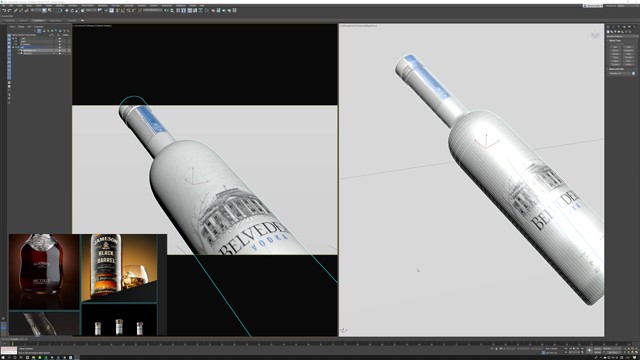Expand the highlighted layer in Scene Explorer

pyautogui.click(x=13, y=47)
